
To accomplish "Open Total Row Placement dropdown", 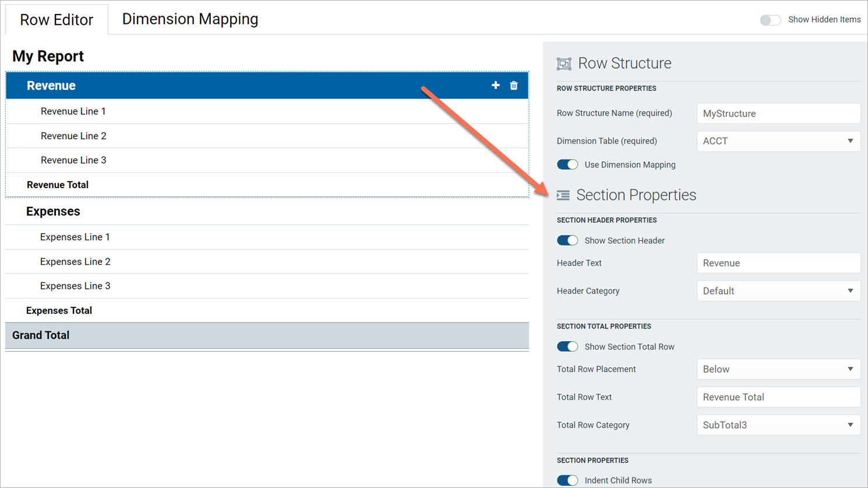I will tap(778, 369).
